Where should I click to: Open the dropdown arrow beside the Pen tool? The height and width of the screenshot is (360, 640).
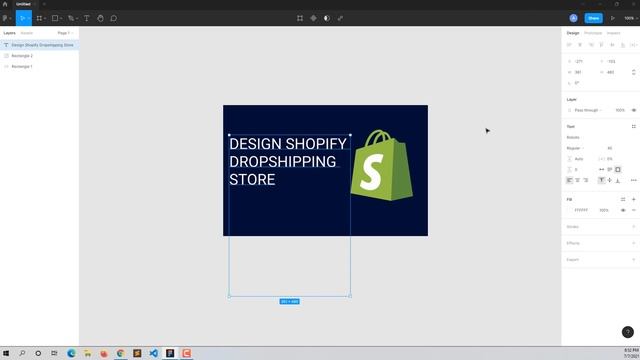click(77, 18)
